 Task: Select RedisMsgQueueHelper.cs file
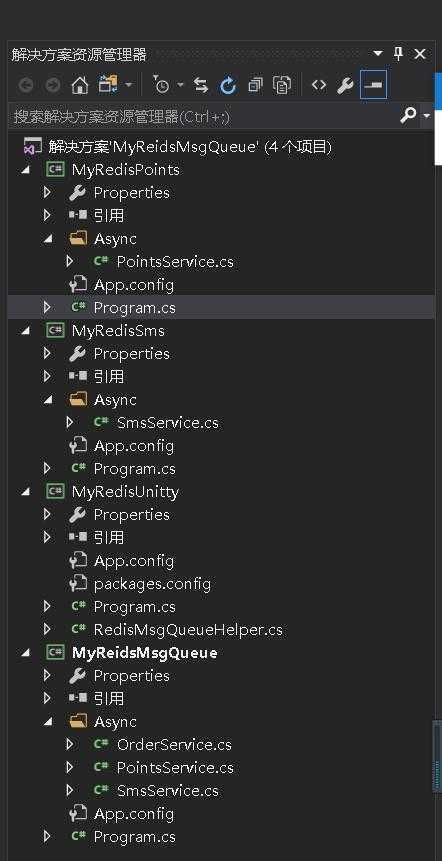[188, 630]
